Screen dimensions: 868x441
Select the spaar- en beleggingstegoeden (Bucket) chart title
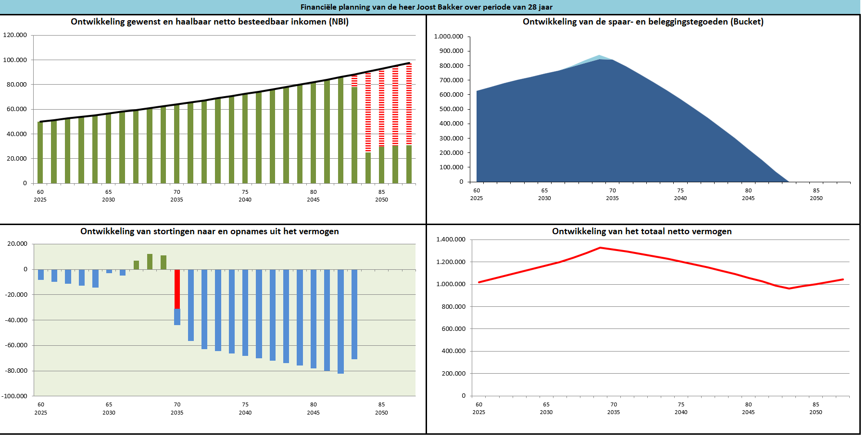click(x=643, y=22)
